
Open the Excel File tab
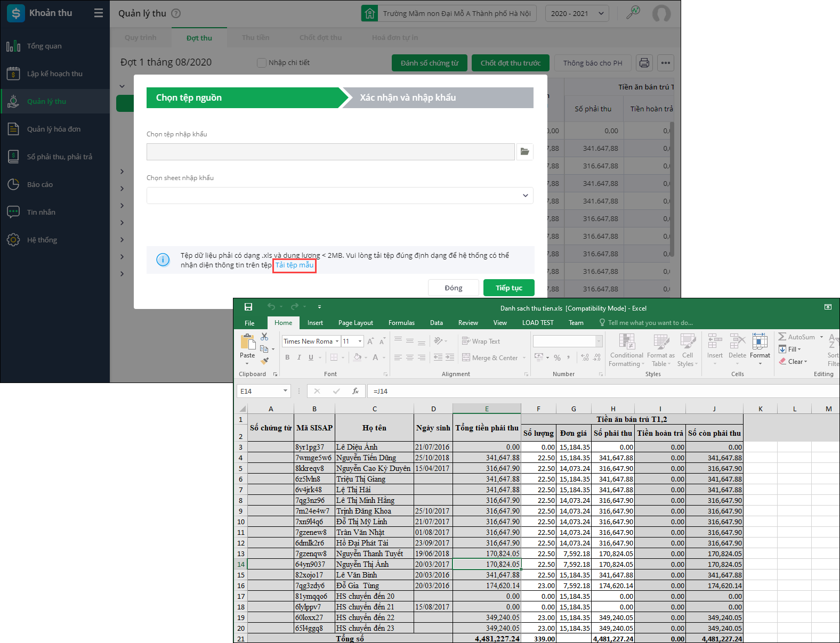click(x=249, y=323)
